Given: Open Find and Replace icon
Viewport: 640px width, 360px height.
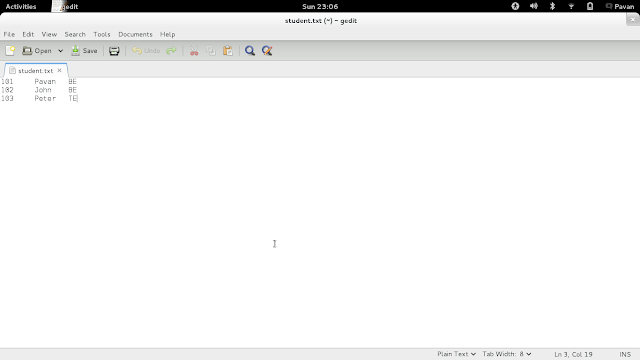Looking at the screenshot, I should coord(267,51).
